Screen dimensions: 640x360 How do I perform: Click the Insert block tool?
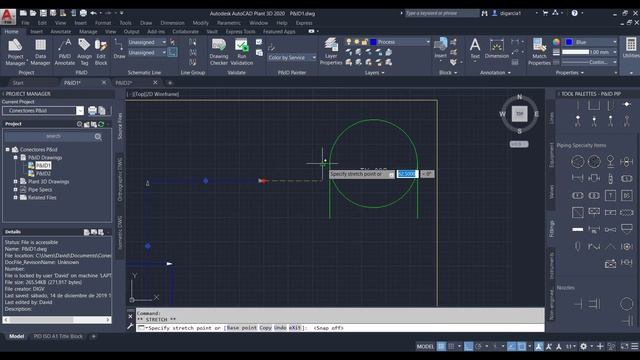pyautogui.click(x=440, y=49)
